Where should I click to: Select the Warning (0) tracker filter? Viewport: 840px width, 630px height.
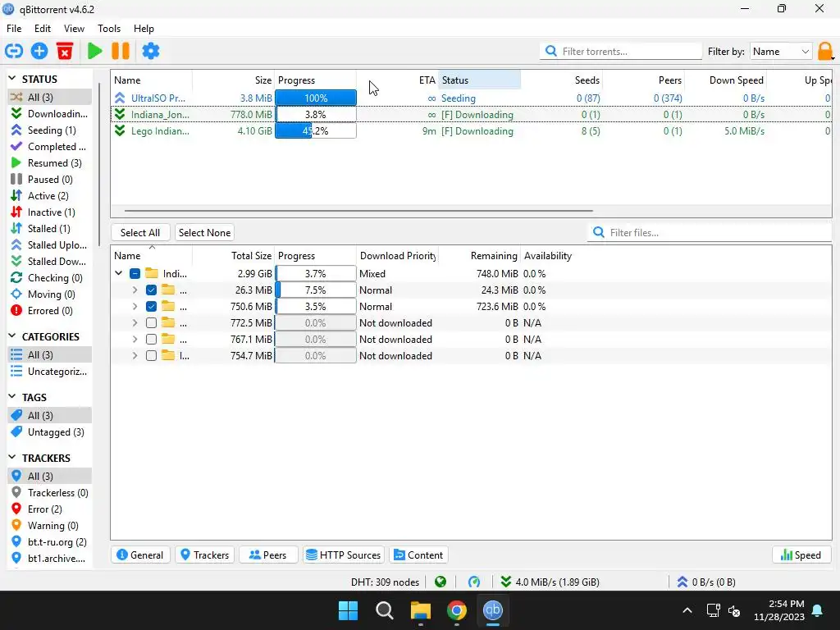(x=50, y=526)
